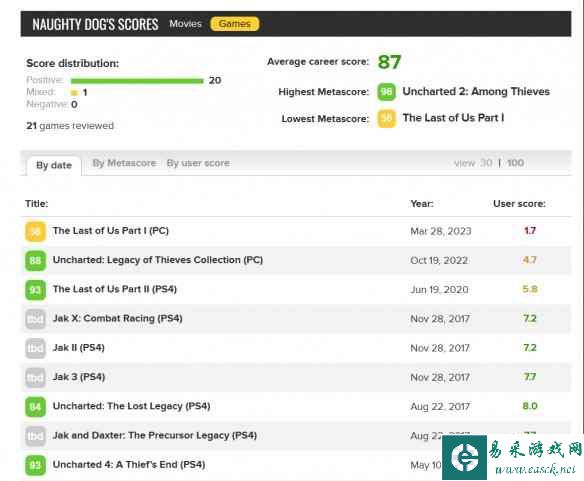
Task: Click the Average career score 87
Action: (389, 62)
